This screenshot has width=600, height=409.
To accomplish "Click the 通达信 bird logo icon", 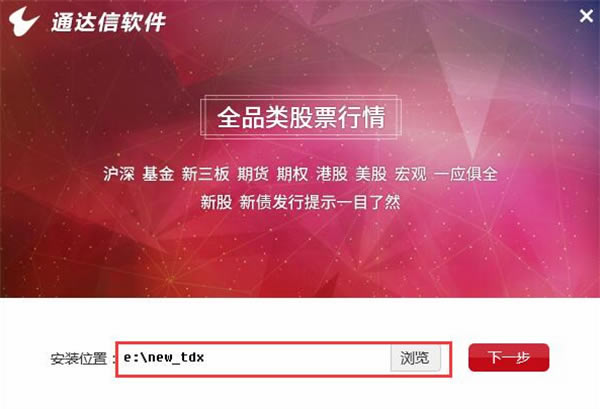I will 23,21.
